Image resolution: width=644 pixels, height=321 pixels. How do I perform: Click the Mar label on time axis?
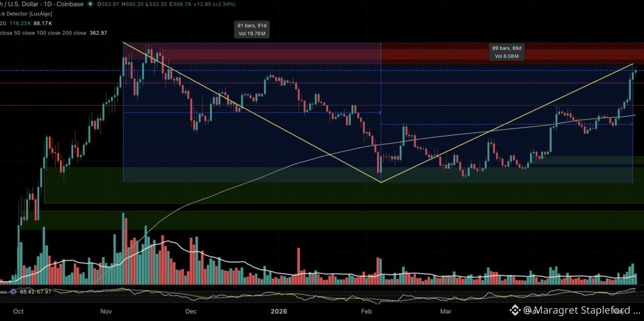click(x=446, y=311)
